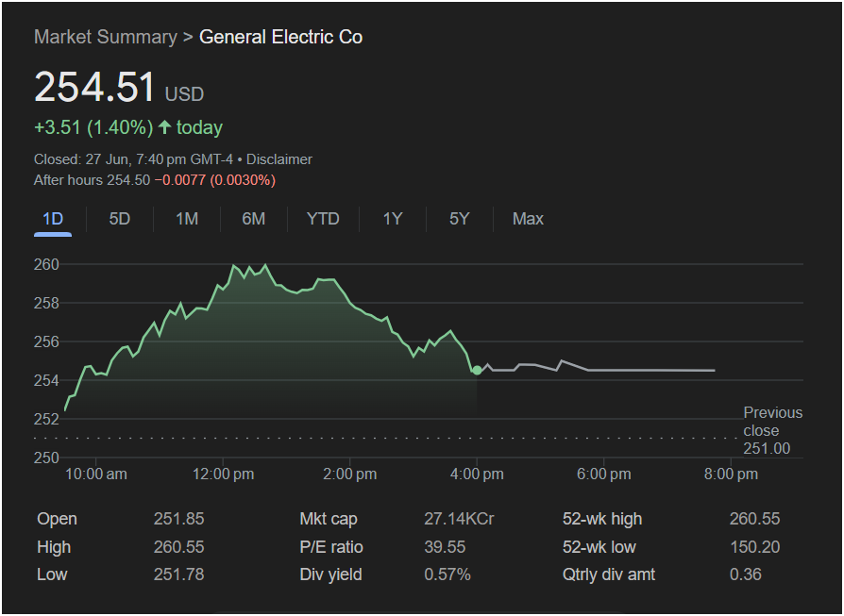Click the Div yield label

(x=330, y=574)
